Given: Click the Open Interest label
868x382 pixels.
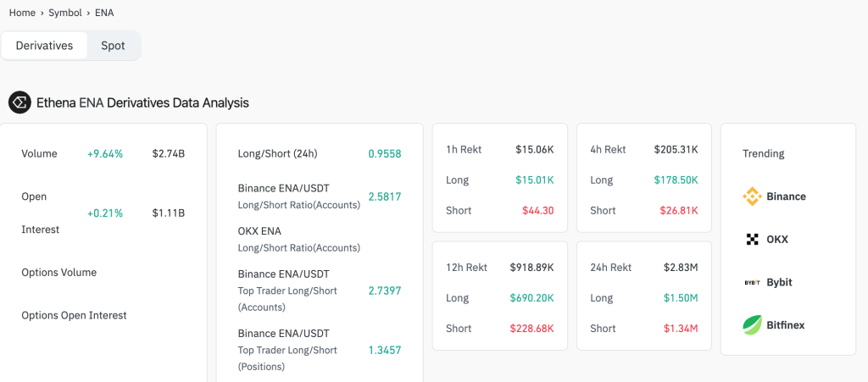Looking at the screenshot, I should pyautogui.click(x=40, y=213).
